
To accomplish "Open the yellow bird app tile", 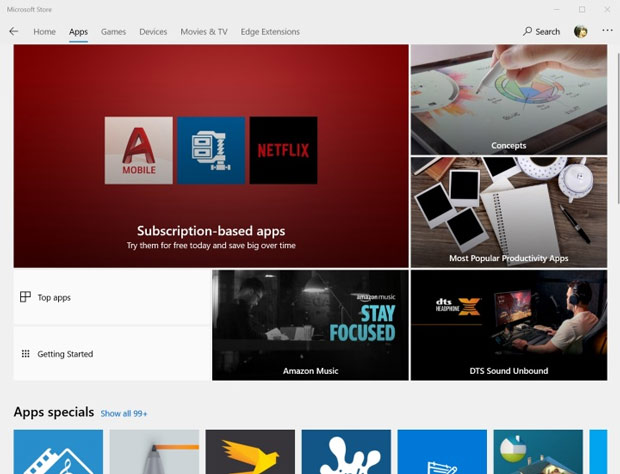I will [x=250, y=452].
